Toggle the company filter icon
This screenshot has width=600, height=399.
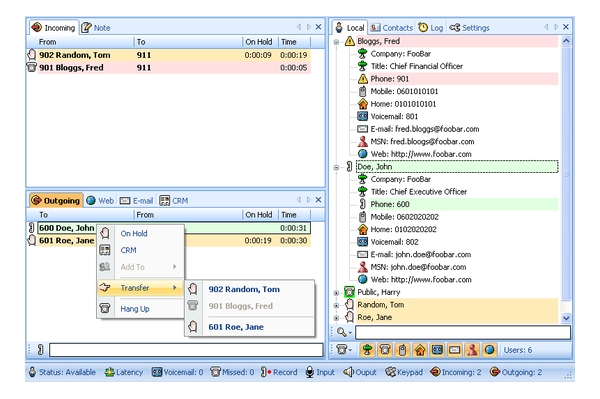(367, 350)
